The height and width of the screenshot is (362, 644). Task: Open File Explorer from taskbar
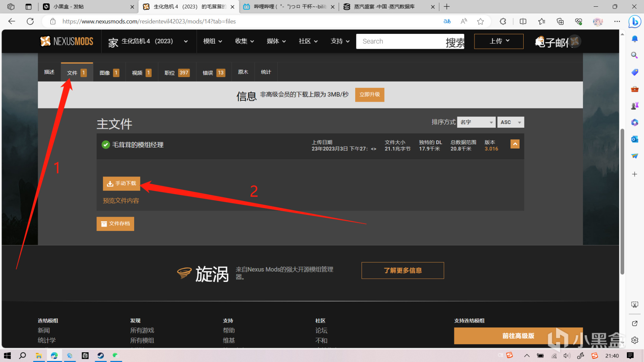tap(38, 356)
